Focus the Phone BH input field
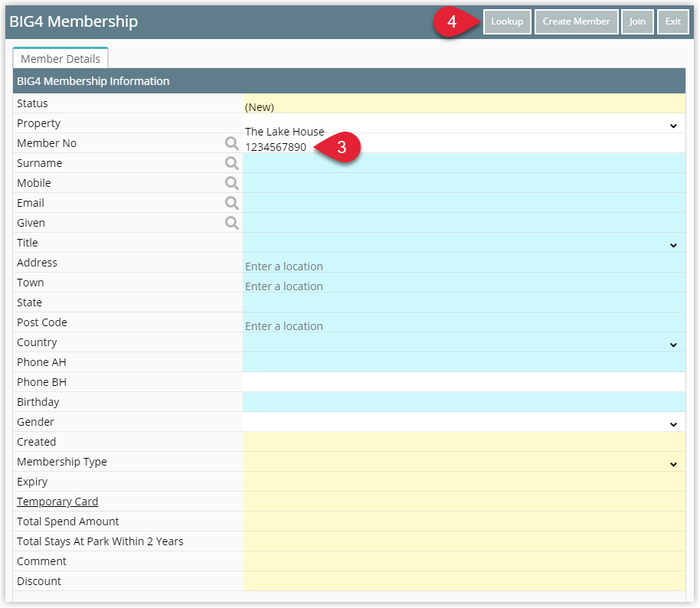This screenshot has width=700, height=608. [464, 382]
